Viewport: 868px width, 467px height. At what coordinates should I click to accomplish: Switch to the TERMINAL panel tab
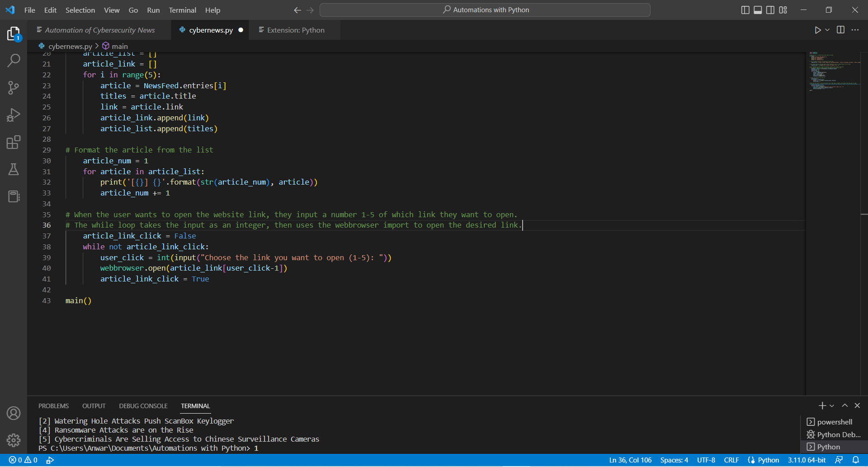point(195,406)
